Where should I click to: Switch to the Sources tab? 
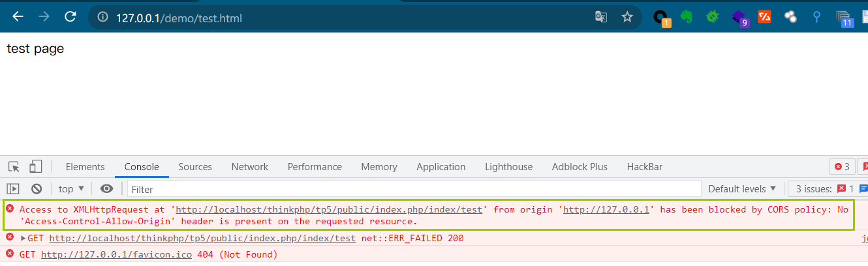(x=195, y=167)
